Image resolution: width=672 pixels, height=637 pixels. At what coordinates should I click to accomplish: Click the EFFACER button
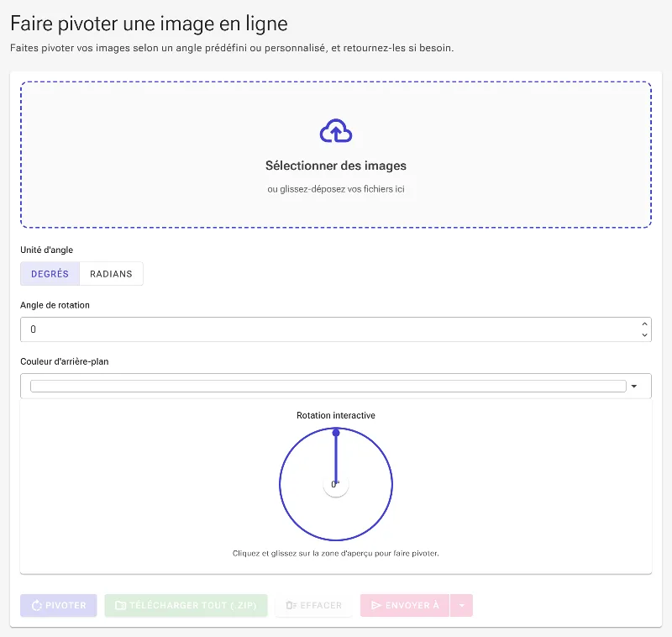[313, 605]
